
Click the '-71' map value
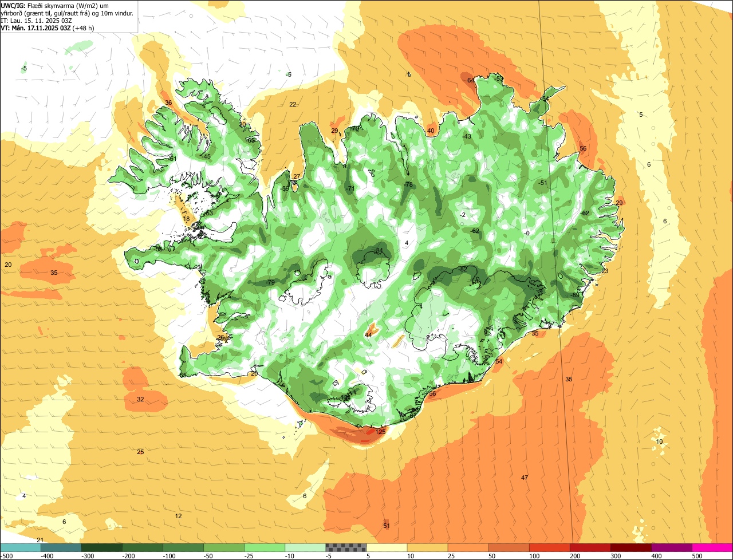(x=350, y=188)
